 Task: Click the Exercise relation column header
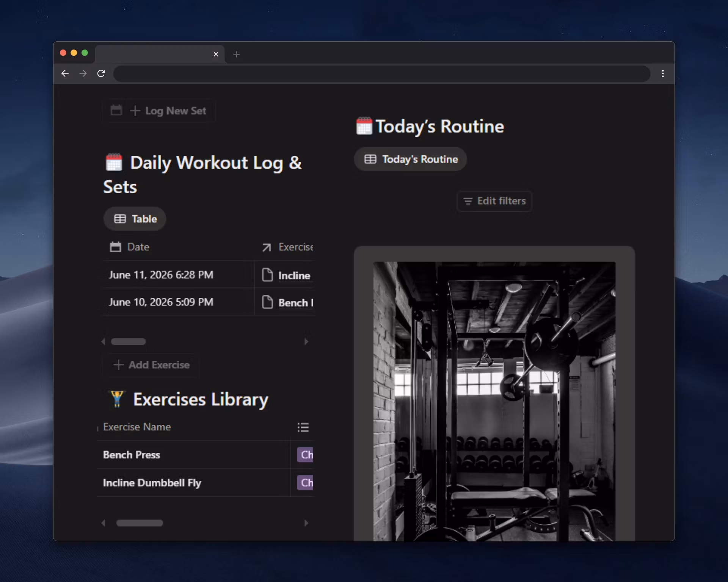point(287,247)
